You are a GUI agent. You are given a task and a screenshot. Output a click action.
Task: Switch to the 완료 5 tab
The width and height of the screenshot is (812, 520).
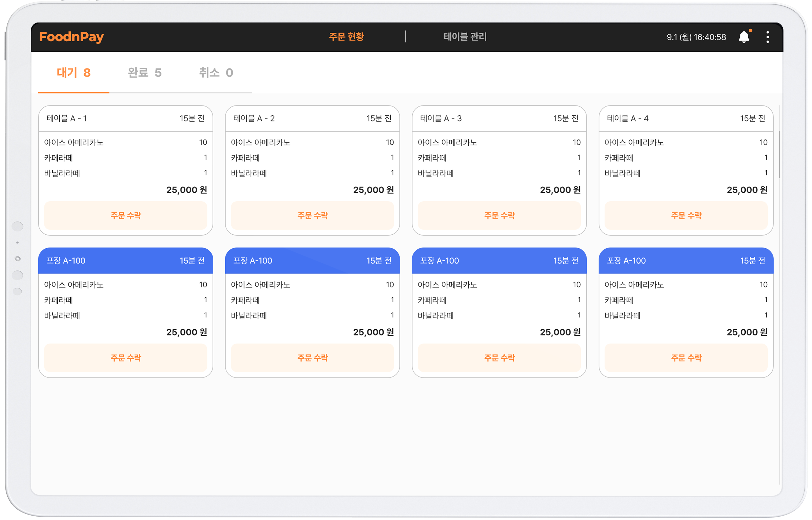[x=145, y=73]
